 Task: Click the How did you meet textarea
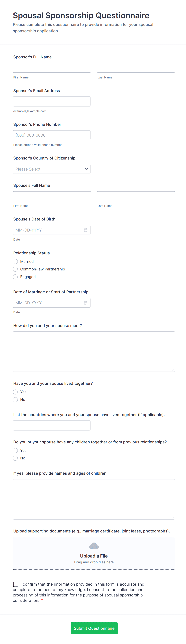94,352
